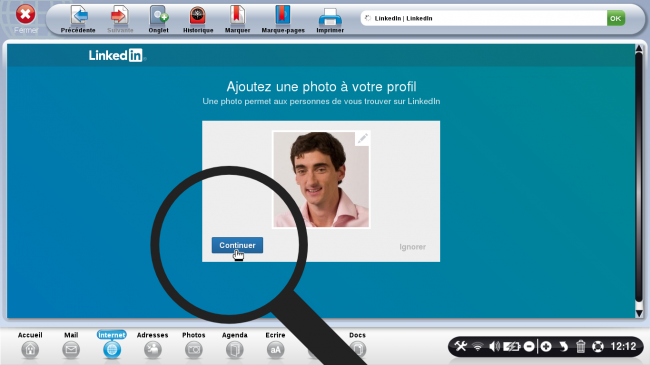Click the scrollbar down arrow

pos(639,314)
